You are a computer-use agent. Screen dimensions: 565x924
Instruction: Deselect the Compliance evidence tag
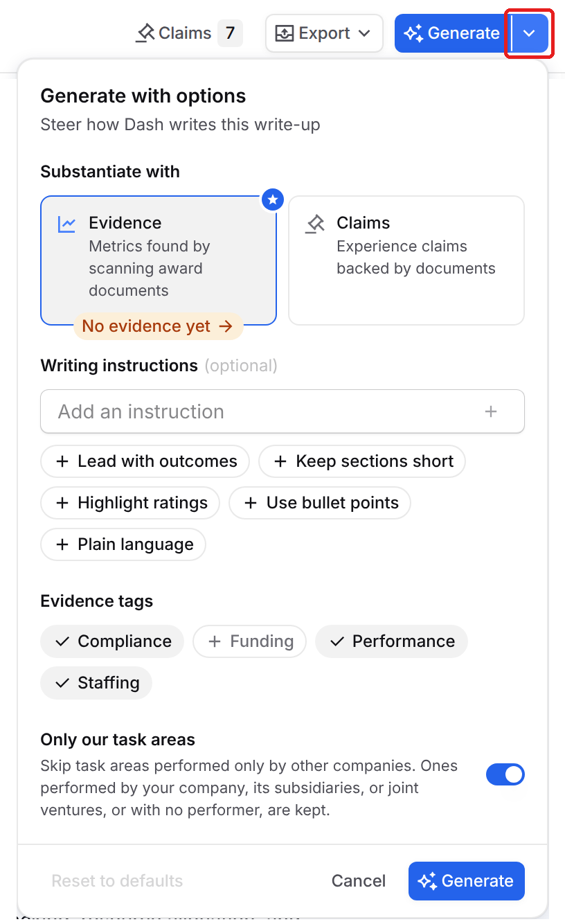pos(112,641)
